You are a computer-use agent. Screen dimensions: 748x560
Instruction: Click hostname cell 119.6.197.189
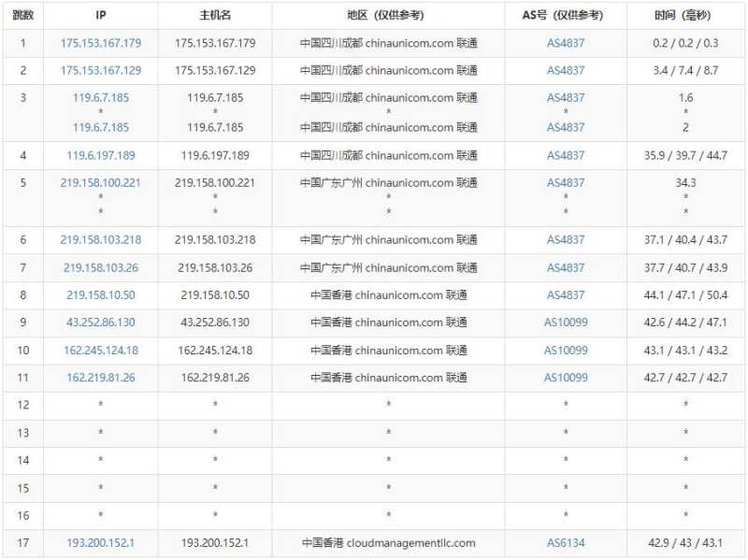tap(215, 155)
